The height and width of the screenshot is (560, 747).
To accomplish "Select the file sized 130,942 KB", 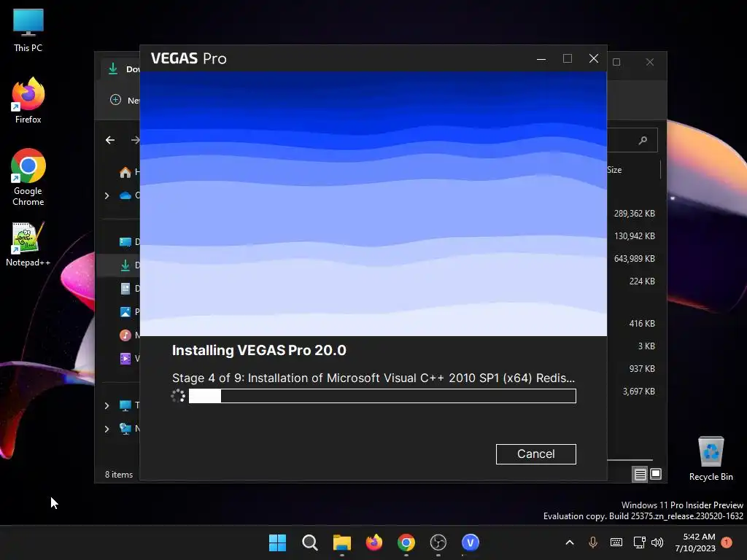I will point(634,236).
